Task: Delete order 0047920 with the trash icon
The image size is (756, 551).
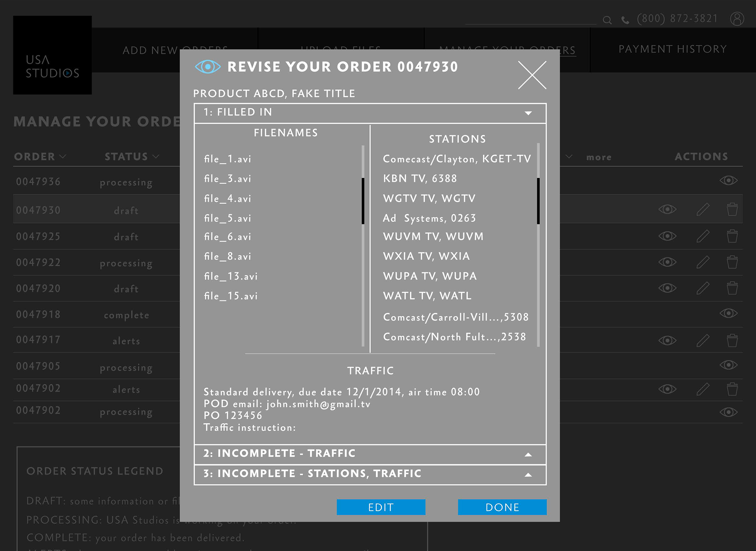Action: click(732, 288)
